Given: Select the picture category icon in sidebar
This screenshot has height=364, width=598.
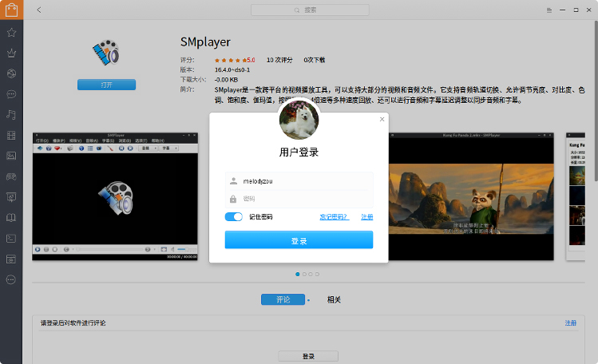Looking at the screenshot, I should tap(11, 156).
